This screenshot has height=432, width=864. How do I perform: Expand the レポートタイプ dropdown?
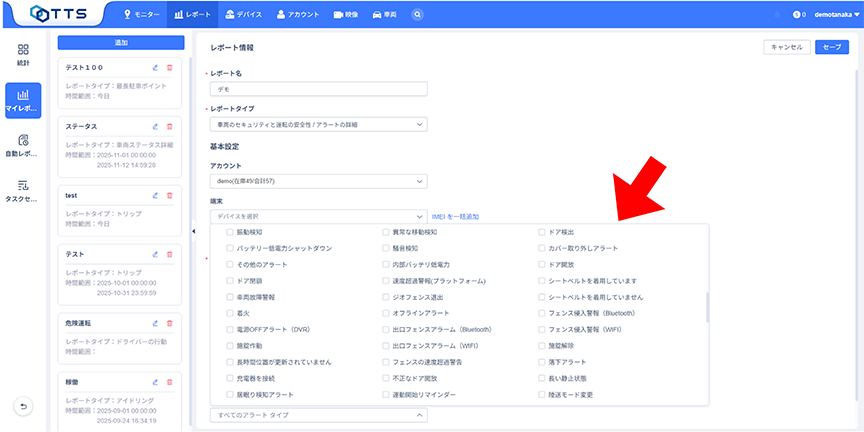coord(317,124)
